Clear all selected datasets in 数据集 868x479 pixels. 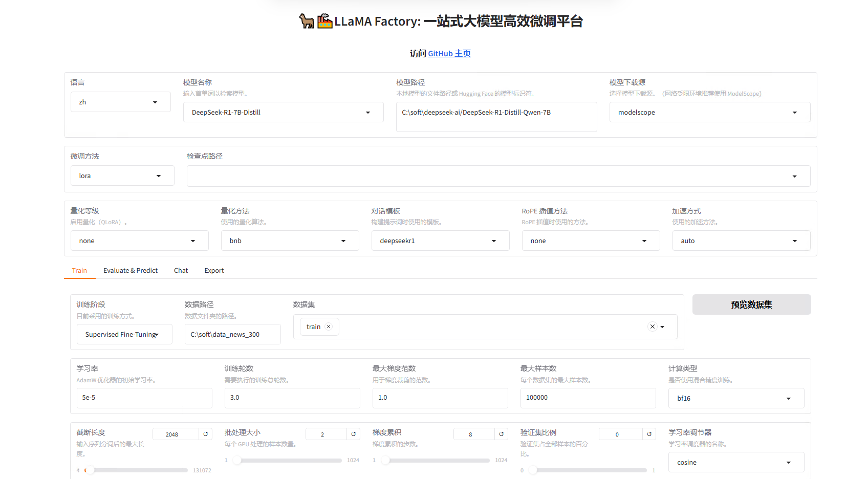[x=653, y=326]
